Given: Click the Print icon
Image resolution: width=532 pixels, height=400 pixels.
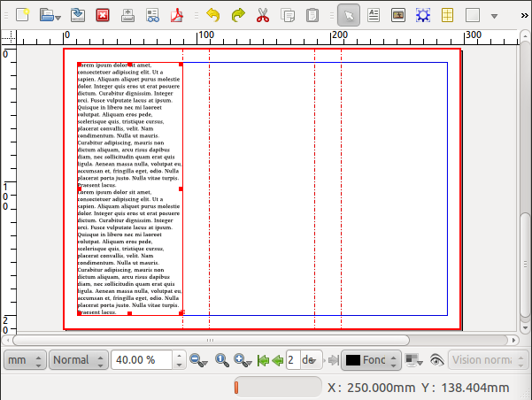Looking at the screenshot, I should point(127,15).
